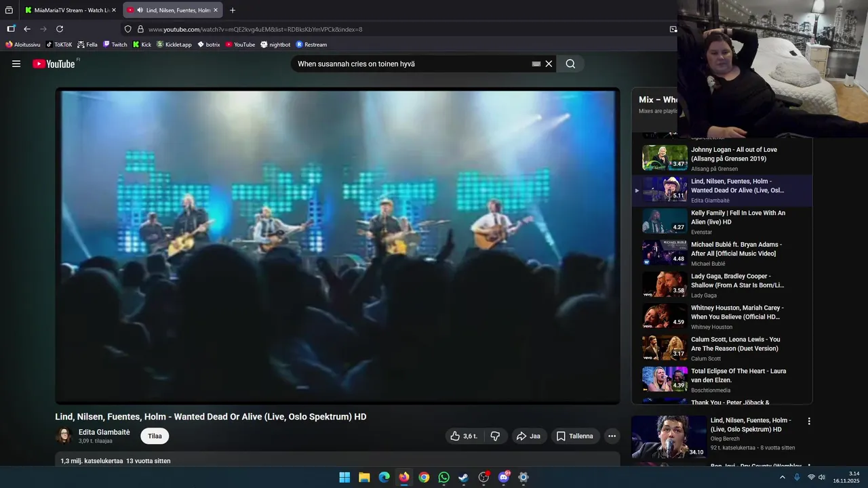Open options for Oleg Berezh recommended video
Screen dimensions: 868x488
point(809,421)
